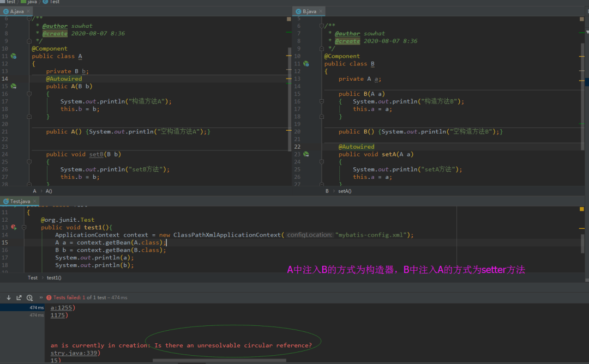Image resolution: width=589 pixels, height=364 pixels.
Task: Click Spring bean gutter icon beside class B
Action: [x=306, y=64]
